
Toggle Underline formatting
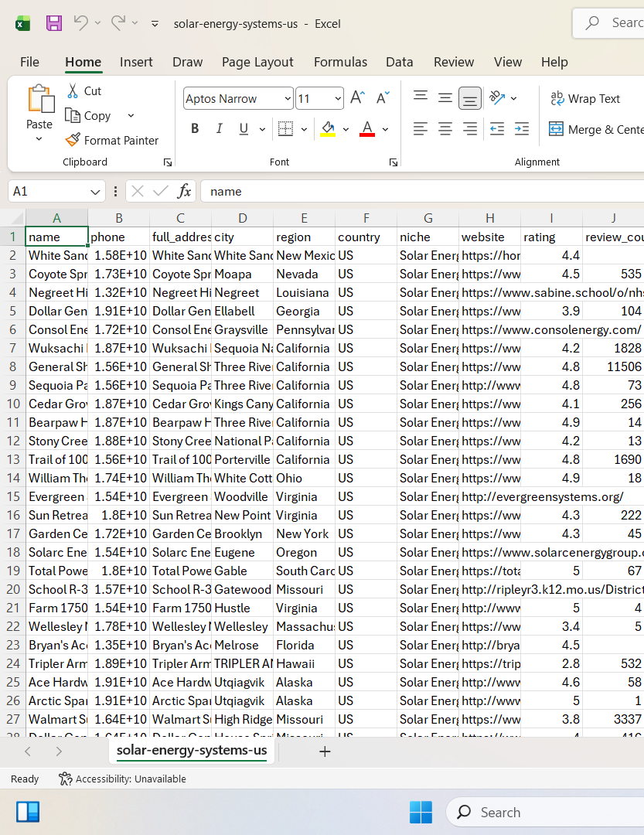[244, 129]
